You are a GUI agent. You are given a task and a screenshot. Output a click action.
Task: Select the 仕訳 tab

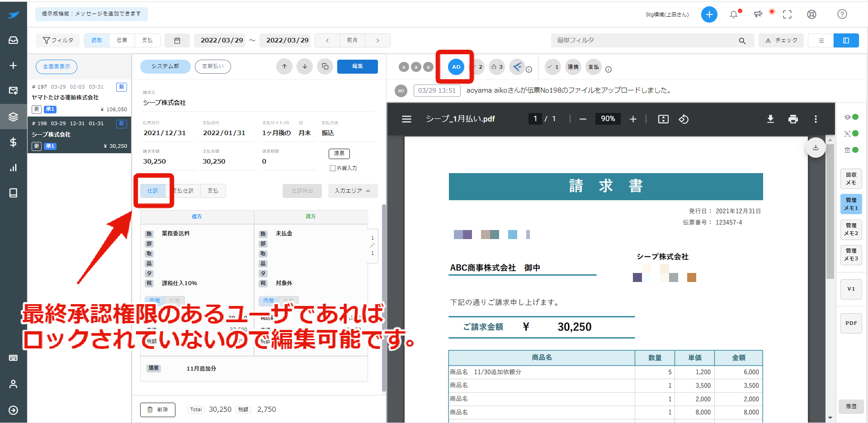[153, 191]
